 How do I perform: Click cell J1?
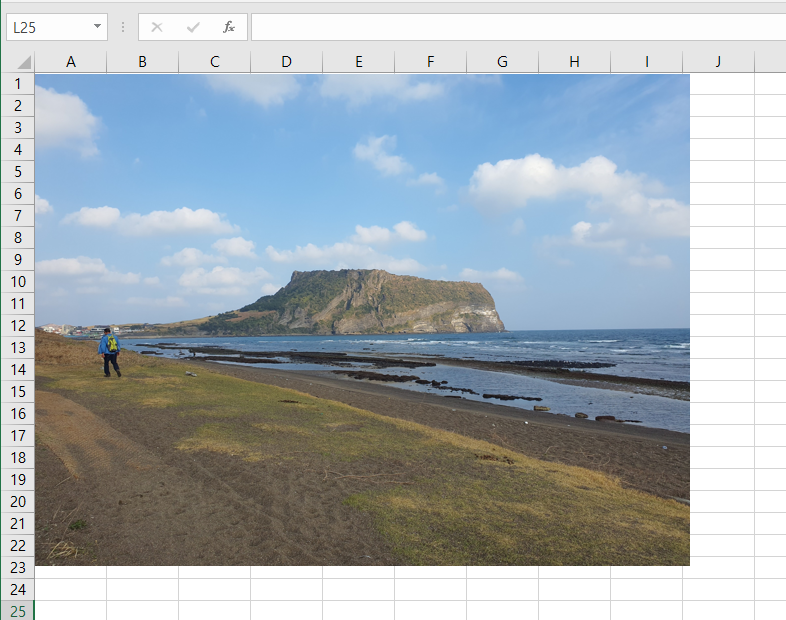[722, 84]
